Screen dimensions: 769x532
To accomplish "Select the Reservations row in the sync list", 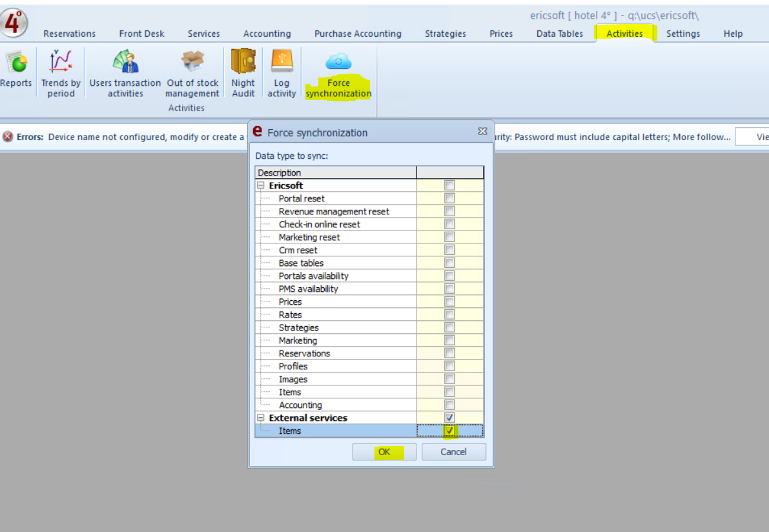I will tap(305, 353).
